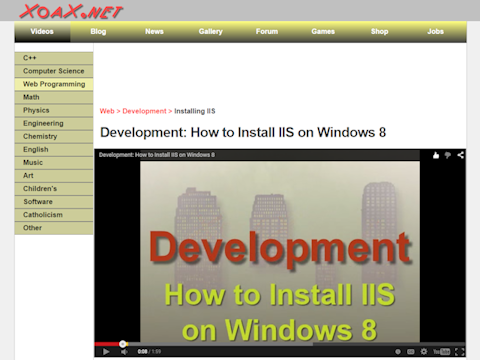Screen dimensions: 480x360
Task: Select Engineering in the sidebar
Action: [54, 123]
